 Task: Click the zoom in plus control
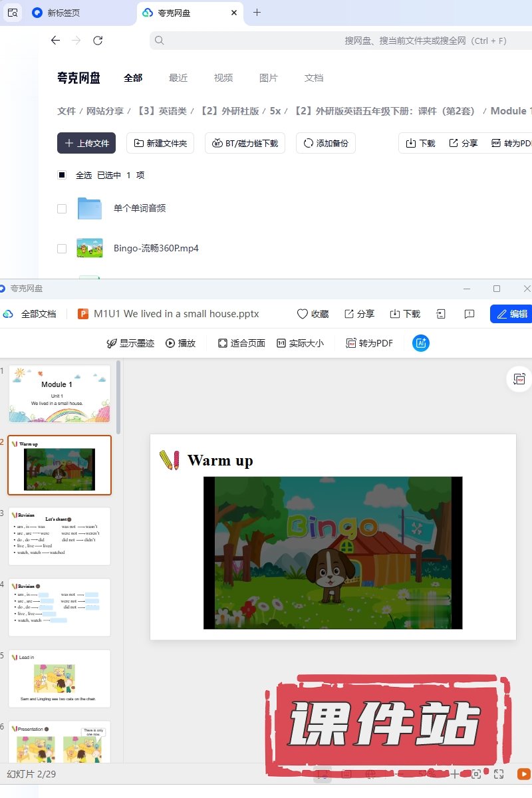click(x=455, y=774)
